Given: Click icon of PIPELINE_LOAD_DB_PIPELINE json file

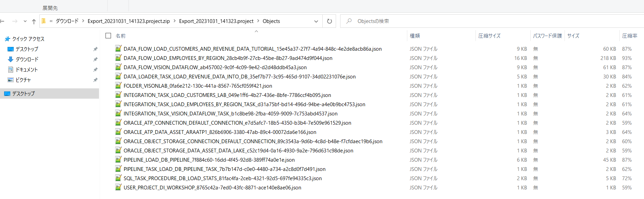Looking at the screenshot, I should tap(118, 159).
